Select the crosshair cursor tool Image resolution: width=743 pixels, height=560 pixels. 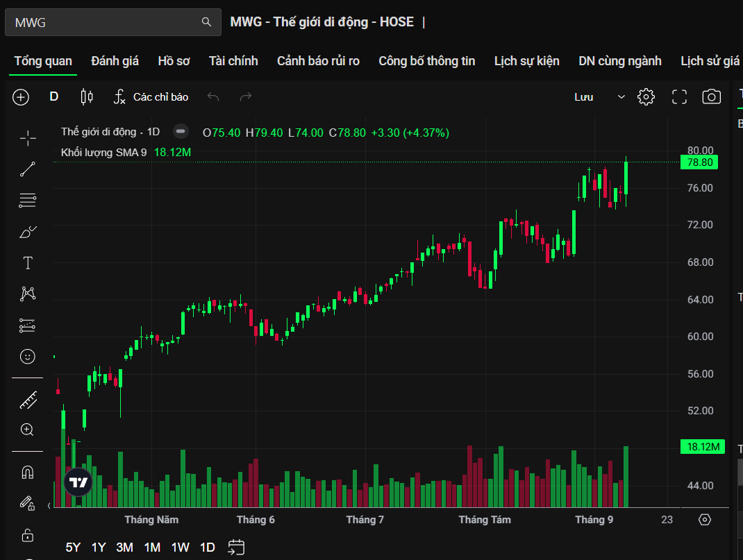click(x=28, y=138)
